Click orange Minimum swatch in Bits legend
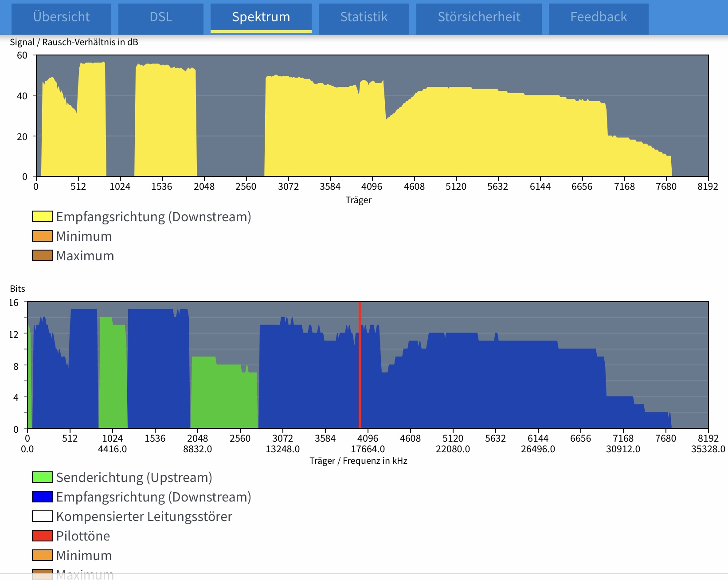 [x=43, y=555]
